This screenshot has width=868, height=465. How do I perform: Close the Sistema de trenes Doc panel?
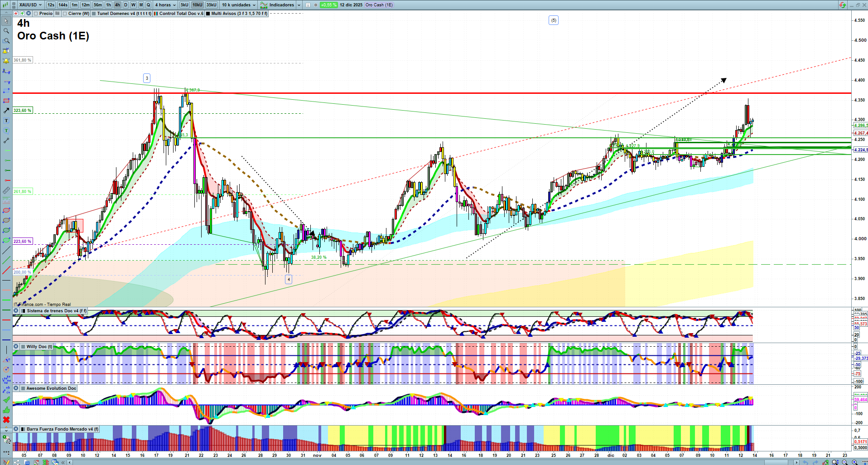[16, 311]
